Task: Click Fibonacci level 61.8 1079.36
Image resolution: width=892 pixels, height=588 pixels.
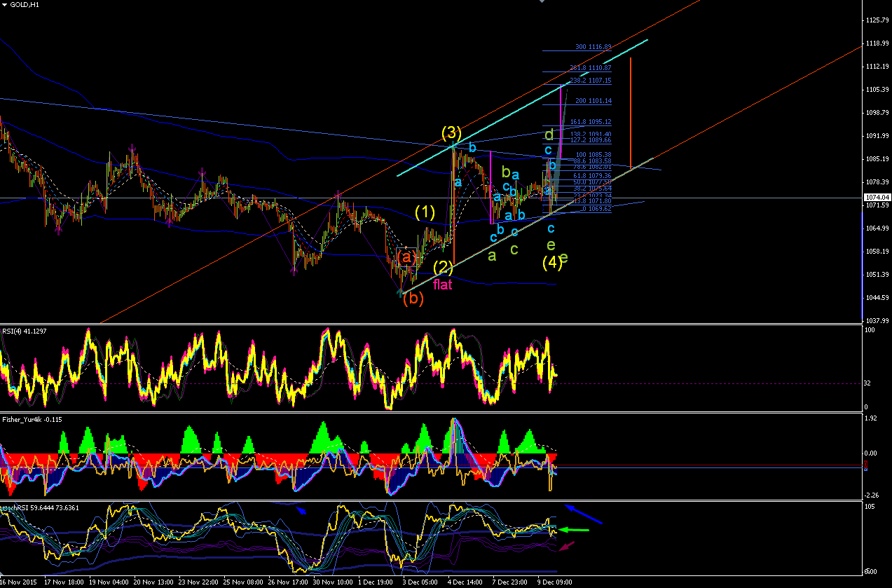Action: click(x=592, y=175)
